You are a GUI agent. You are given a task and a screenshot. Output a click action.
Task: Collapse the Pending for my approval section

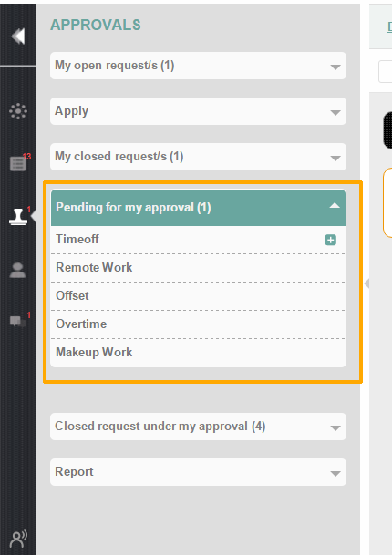pos(198,208)
